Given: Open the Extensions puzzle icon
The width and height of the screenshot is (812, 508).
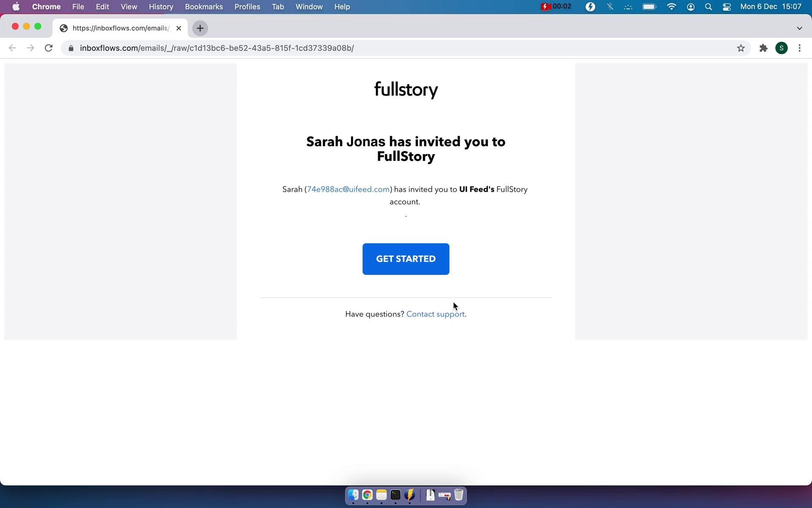Looking at the screenshot, I should [x=763, y=48].
